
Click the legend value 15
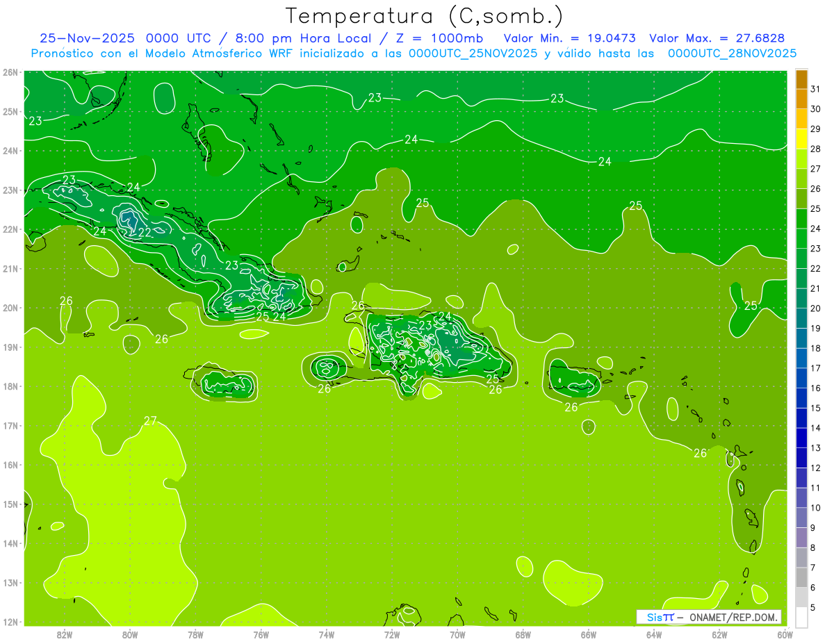(x=816, y=408)
